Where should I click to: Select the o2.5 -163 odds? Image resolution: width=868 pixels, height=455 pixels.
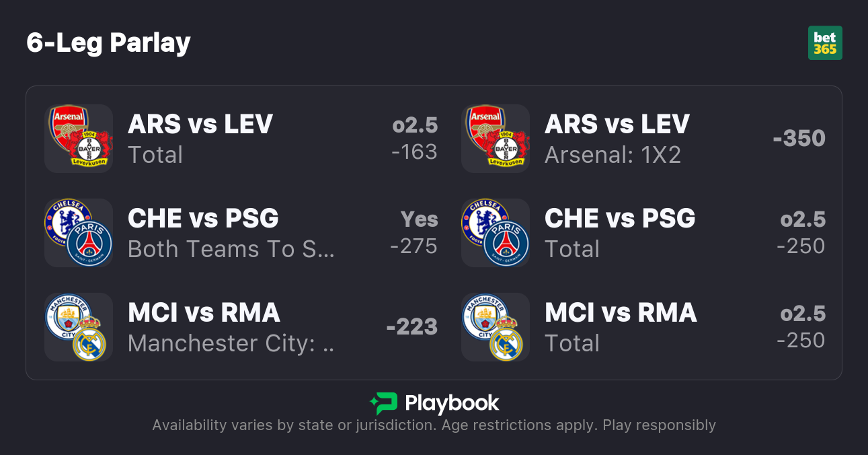point(414,139)
